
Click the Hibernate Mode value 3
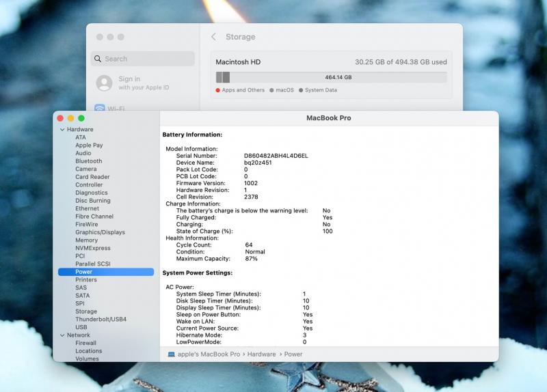click(x=304, y=335)
